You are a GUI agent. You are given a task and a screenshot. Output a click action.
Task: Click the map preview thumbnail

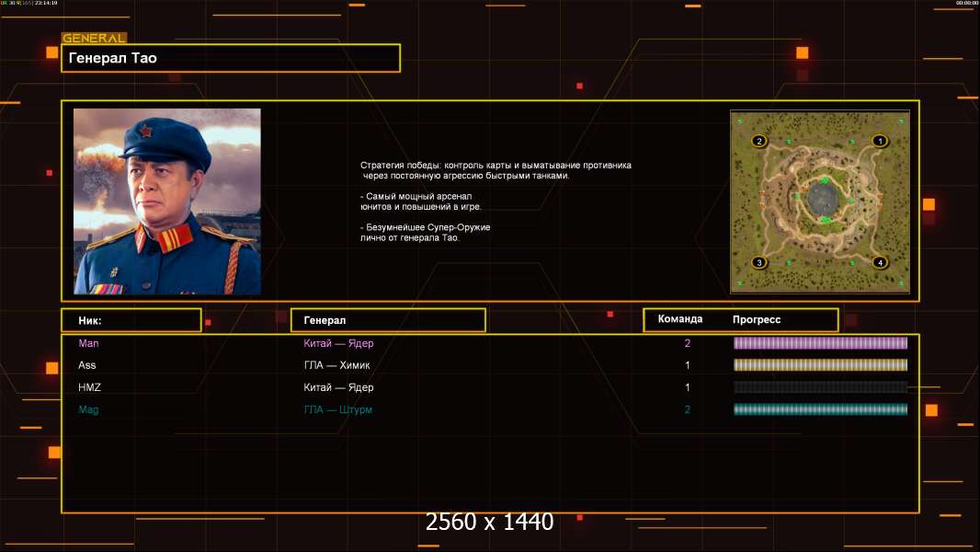[x=820, y=201]
